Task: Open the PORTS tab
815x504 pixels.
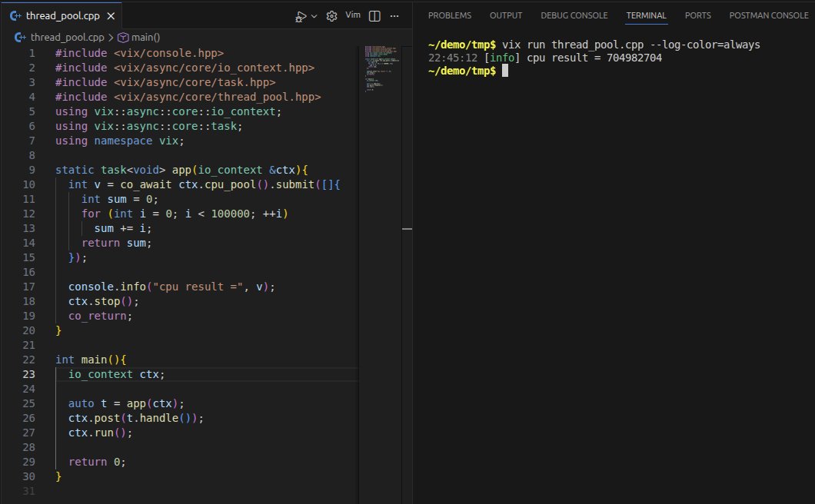Action: pyautogui.click(x=697, y=15)
